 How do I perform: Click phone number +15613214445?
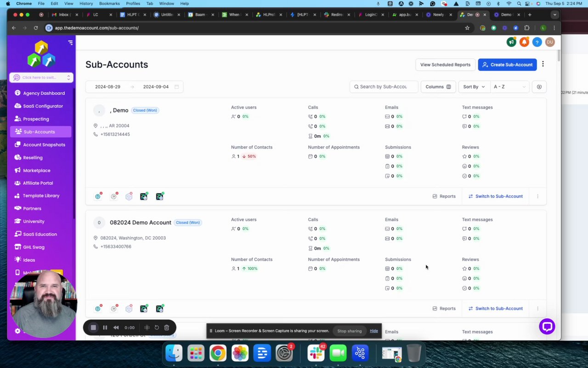point(115,134)
